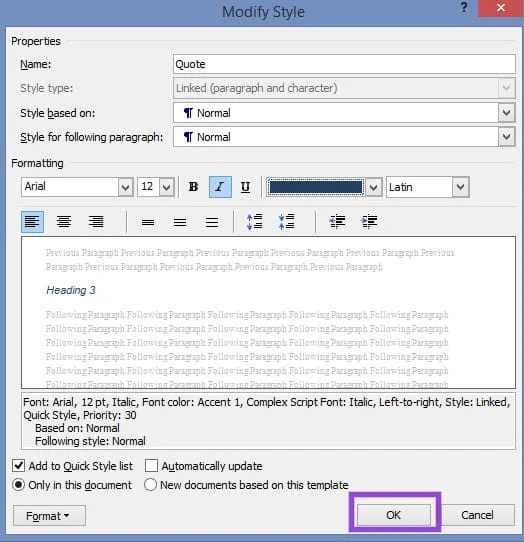The image size is (524, 542).
Task: Select Align Right paragraph alignment
Action: [x=96, y=222]
